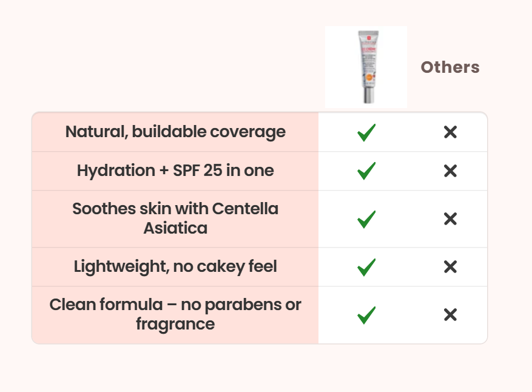Click the word Asiatica in the feature list
The width and height of the screenshot is (532, 392).
coord(175,228)
